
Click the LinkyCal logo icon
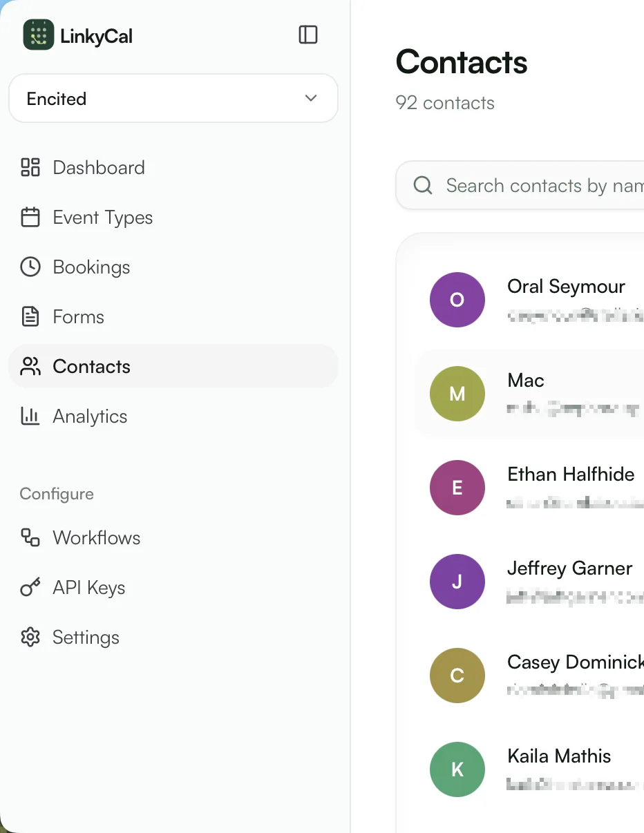click(x=39, y=35)
